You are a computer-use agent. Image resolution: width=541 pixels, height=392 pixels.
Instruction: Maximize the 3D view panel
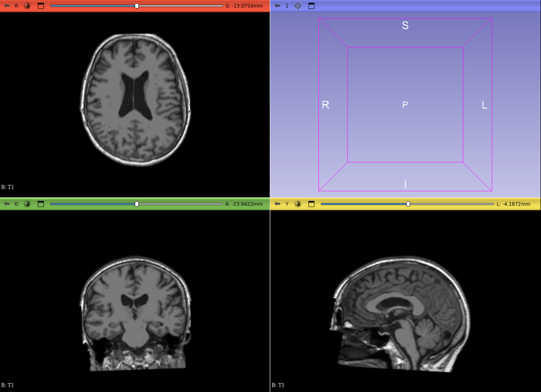311,6
